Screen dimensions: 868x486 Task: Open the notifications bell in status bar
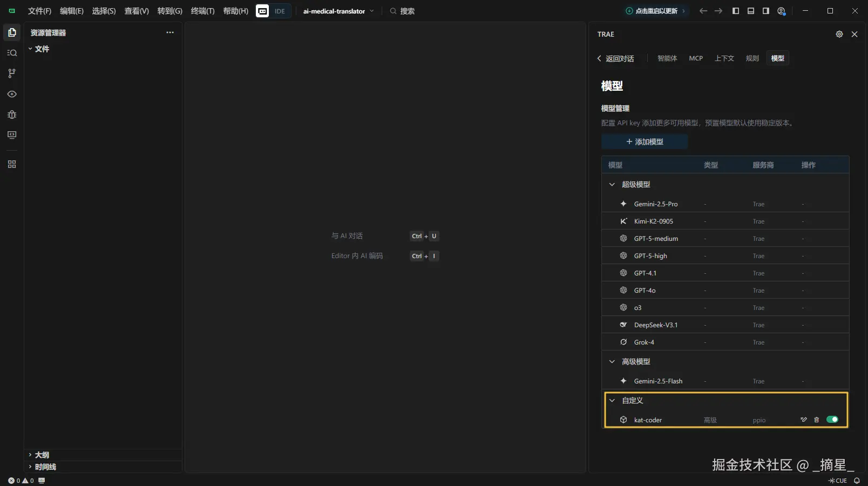pyautogui.click(x=857, y=481)
